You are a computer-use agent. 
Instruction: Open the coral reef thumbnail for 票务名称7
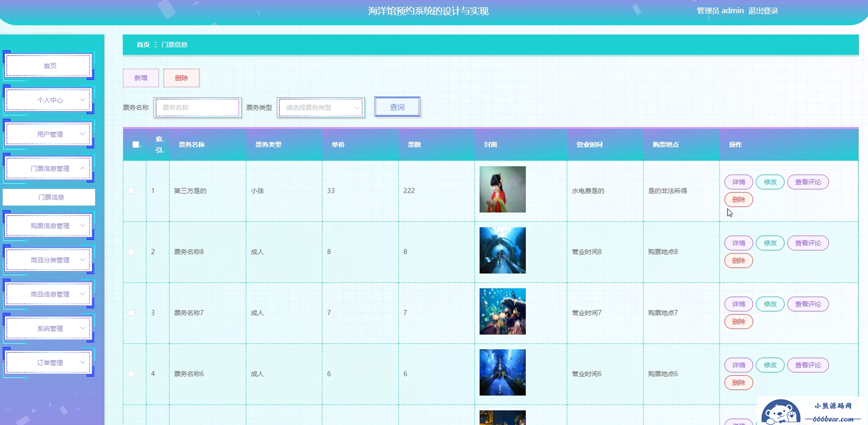click(x=502, y=311)
